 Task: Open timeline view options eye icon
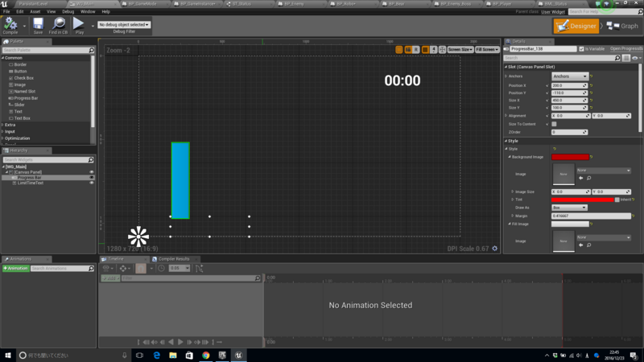pyautogui.click(x=106, y=269)
